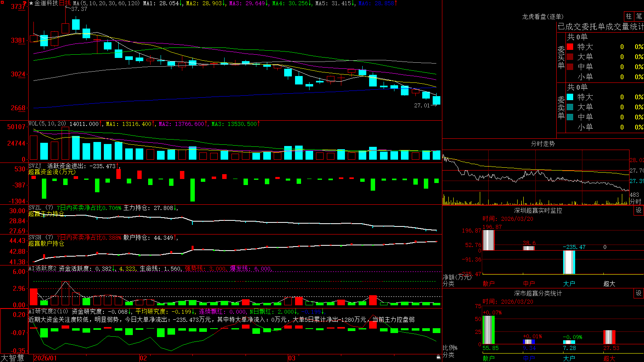The width and height of the screenshot is (644, 362).
Task: Open the AI研究度2(10) indicator label
Action: 48,311
